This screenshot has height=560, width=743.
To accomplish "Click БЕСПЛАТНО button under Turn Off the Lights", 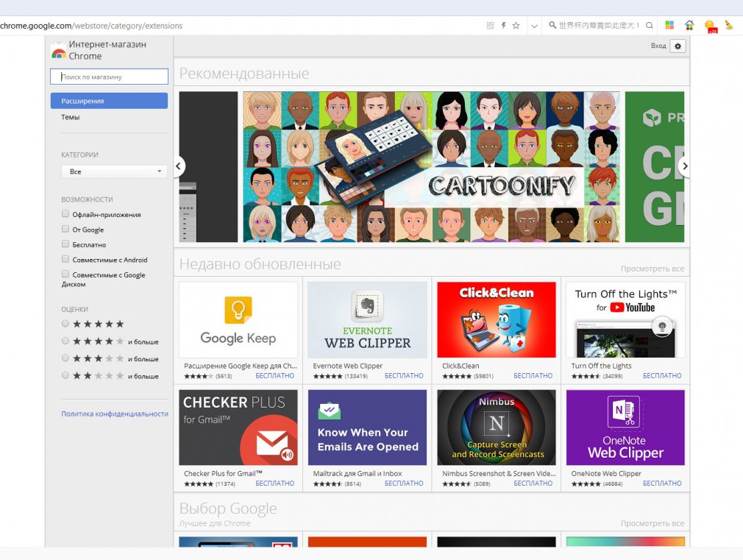I will coord(662,375).
